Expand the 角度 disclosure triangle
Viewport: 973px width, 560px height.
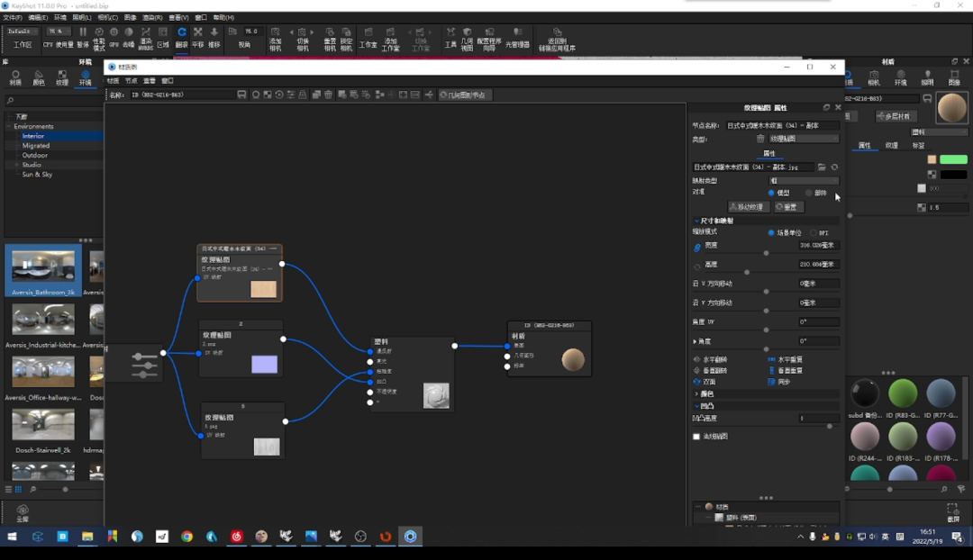695,342
